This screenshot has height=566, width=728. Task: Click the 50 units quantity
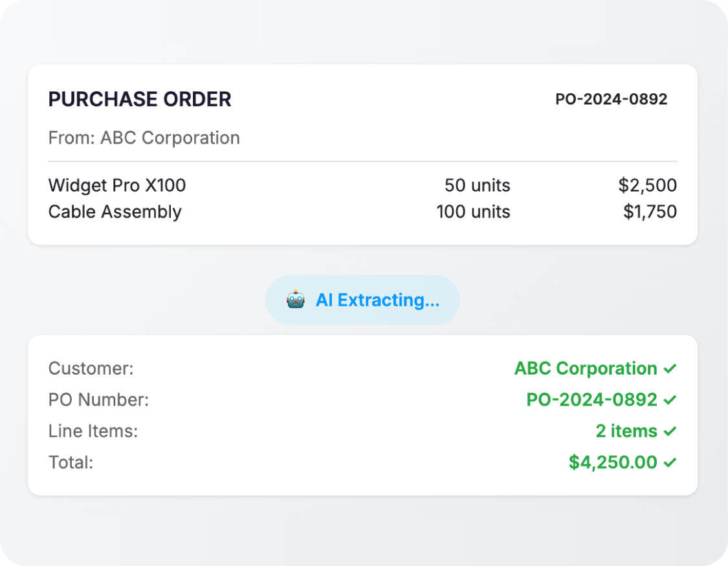pos(477,186)
